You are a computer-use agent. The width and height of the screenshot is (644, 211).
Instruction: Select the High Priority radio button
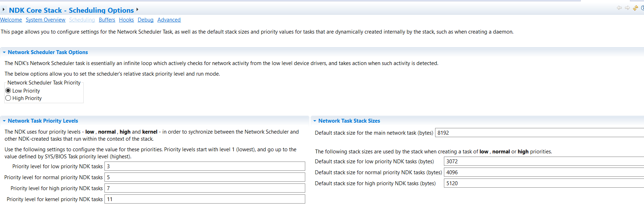(8, 98)
